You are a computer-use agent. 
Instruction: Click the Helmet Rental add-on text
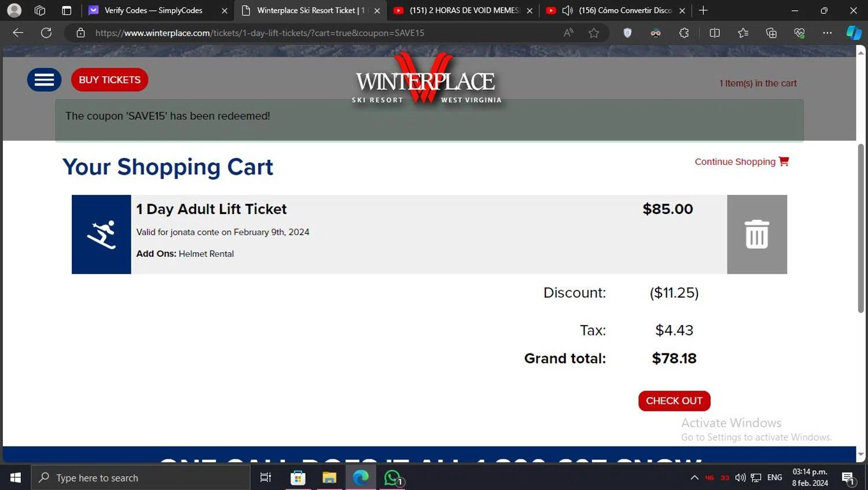click(206, 253)
